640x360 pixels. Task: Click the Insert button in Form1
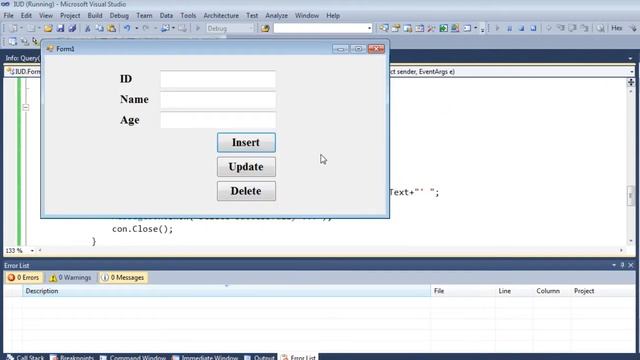pos(246,142)
